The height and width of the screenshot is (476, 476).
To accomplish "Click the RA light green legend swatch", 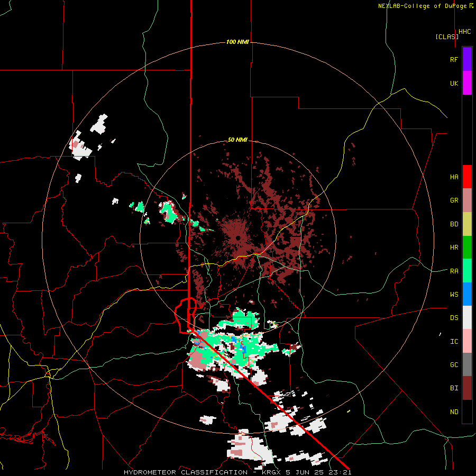I will point(467,271).
